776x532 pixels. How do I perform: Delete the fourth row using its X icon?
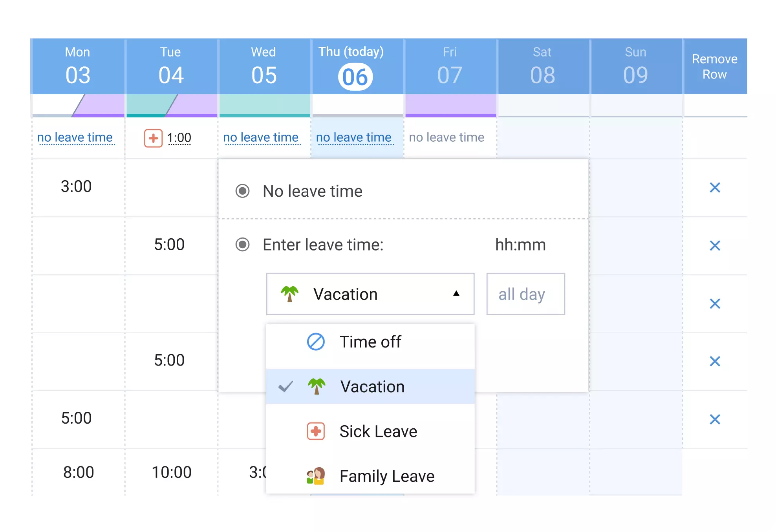tap(715, 361)
